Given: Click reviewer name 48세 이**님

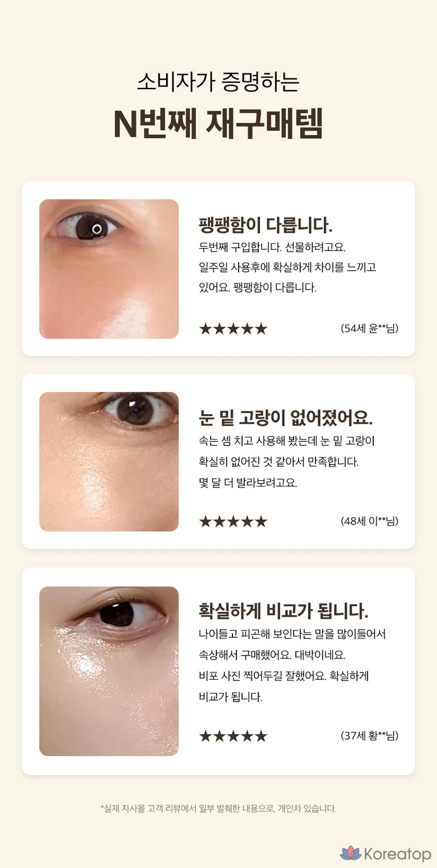Looking at the screenshot, I should coord(370,521).
